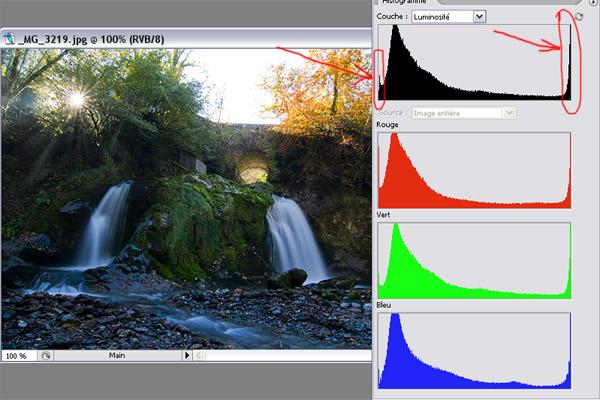The height and width of the screenshot is (400, 600).
Task: Click the horizontal scrollbar left arrow
Action: click(199, 356)
